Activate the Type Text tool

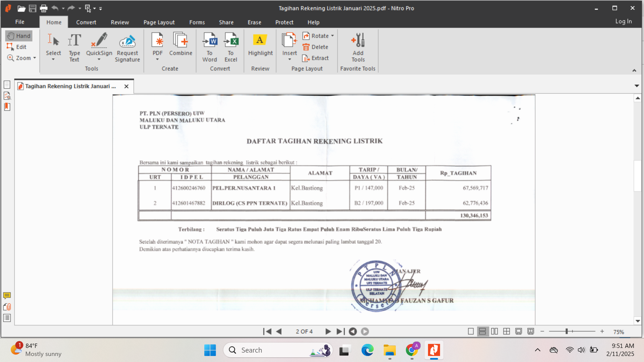click(74, 47)
